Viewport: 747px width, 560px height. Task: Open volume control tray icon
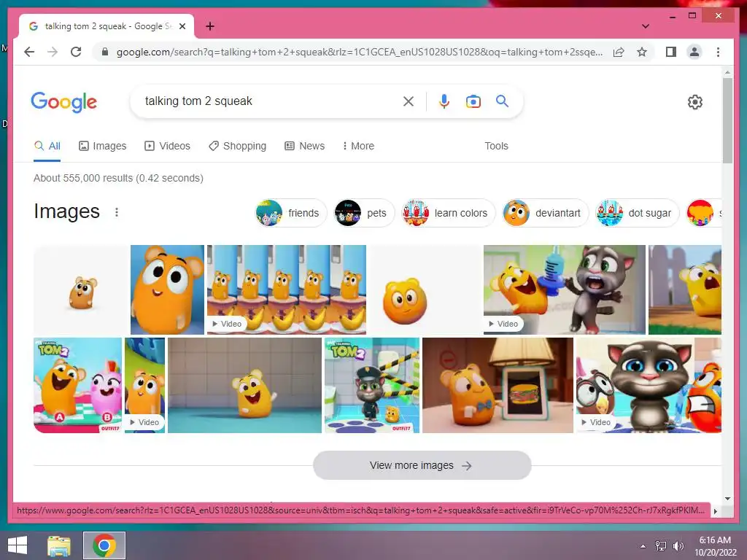678,545
